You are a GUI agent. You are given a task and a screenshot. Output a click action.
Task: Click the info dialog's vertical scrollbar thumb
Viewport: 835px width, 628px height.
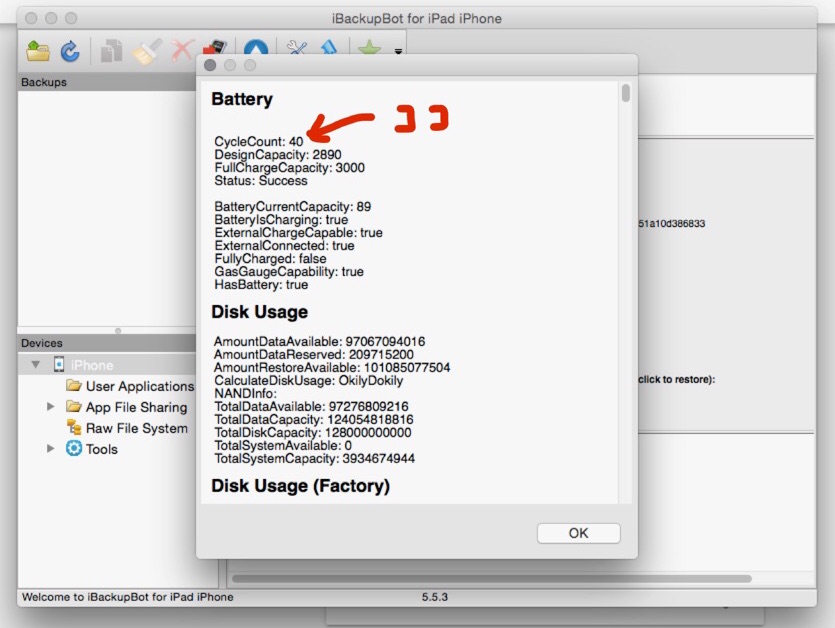pyautogui.click(x=626, y=93)
